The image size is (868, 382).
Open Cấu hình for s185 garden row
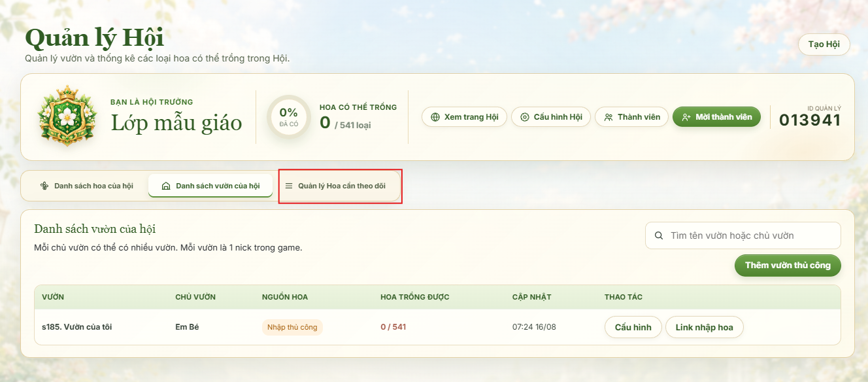pyautogui.click(x=633, y=327)
